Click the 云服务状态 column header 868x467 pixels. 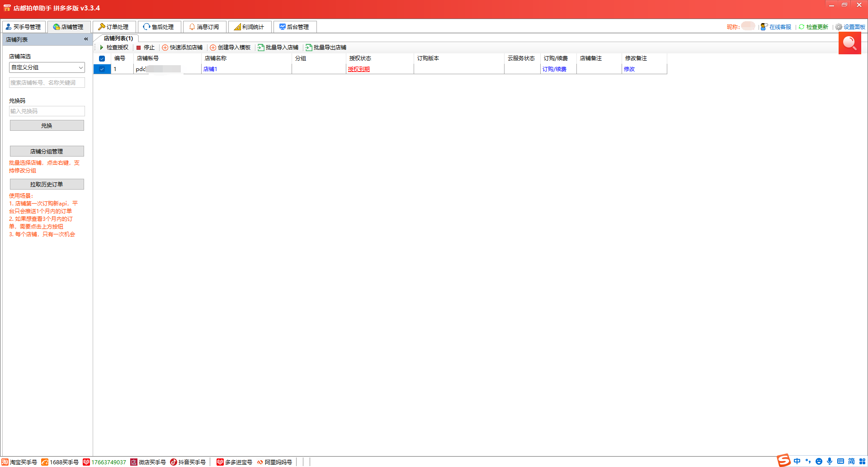pos(522,58)
